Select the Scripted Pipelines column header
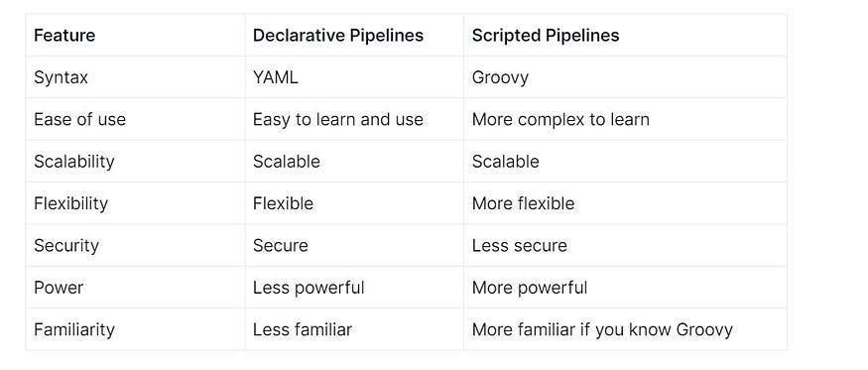 click(546, 36)
